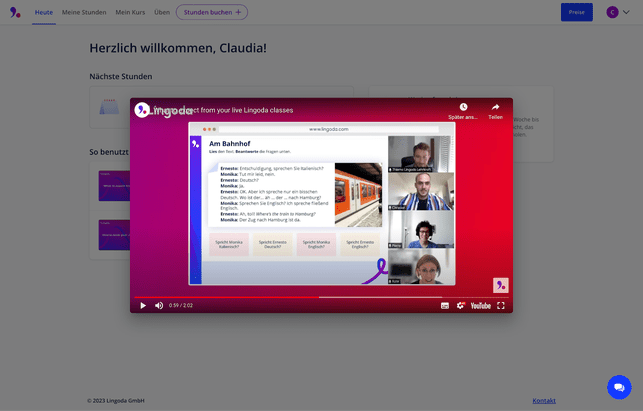The height and width of the screenshot is (411, 643).
Task: Open the Heute tab
Action: 44,12
